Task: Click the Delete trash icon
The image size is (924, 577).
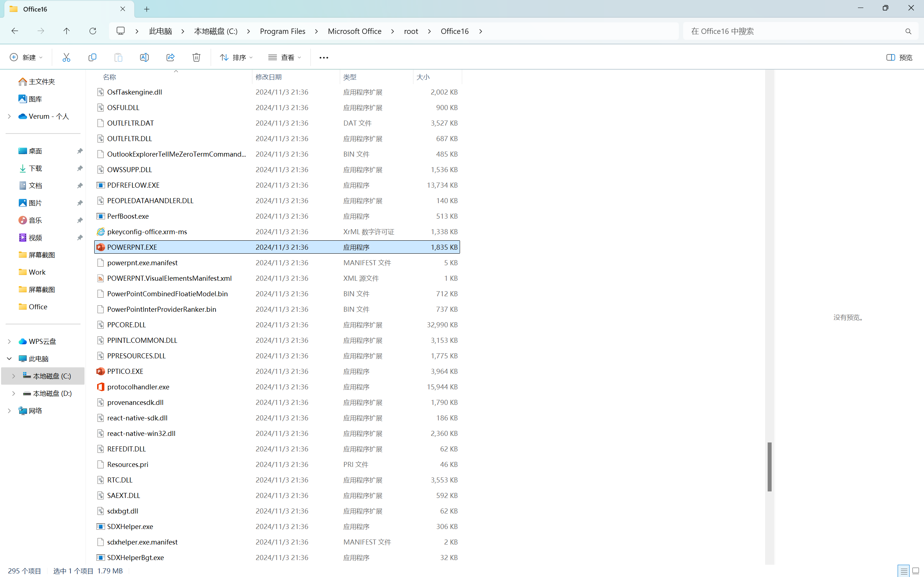Action: pos(196,57)
